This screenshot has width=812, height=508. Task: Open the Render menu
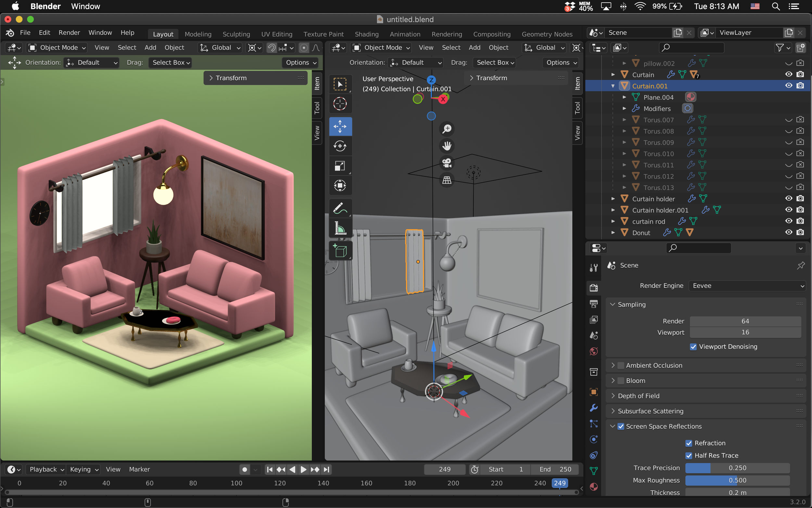(x=69, y=33)
